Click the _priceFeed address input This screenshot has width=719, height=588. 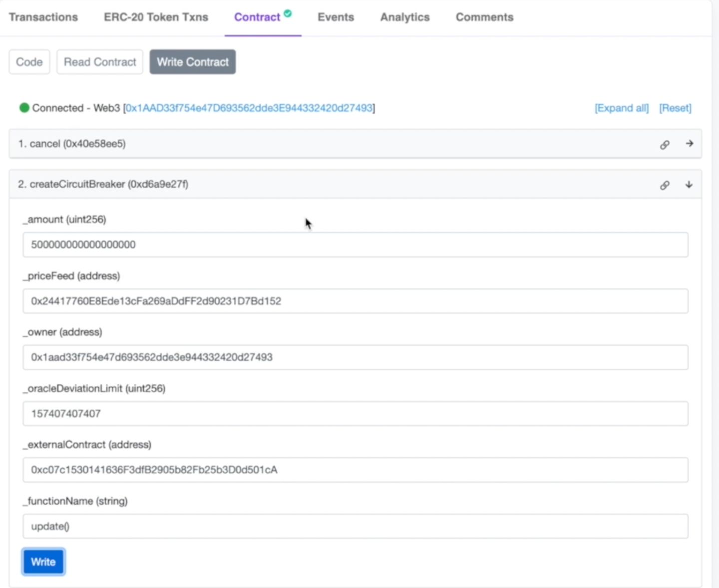(x=356, y=301)
